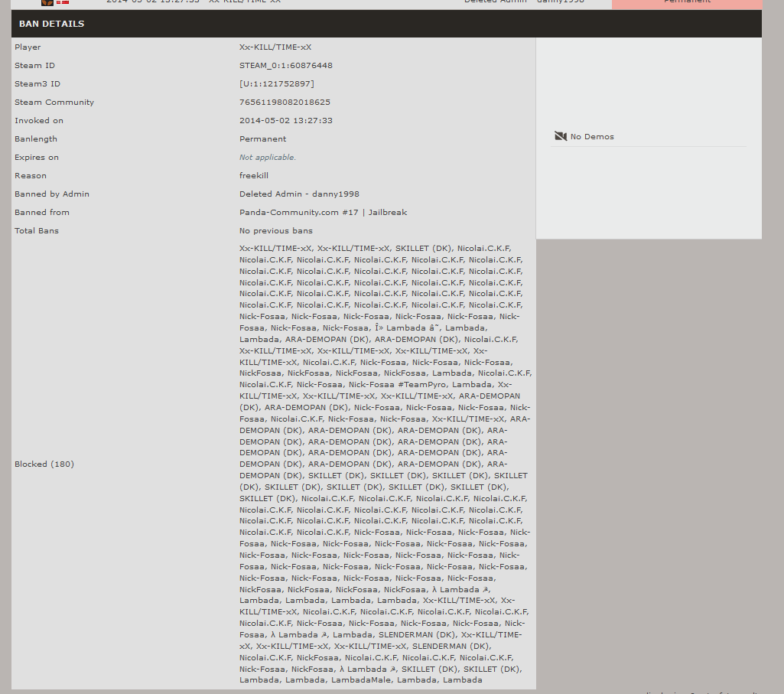Click the Danish flag icon in ban row

pos(63,2)
